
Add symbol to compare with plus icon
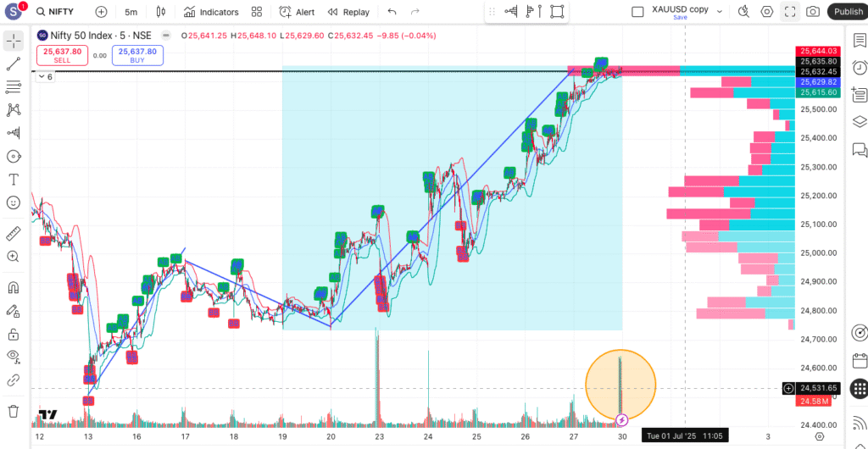click(101, 12)
